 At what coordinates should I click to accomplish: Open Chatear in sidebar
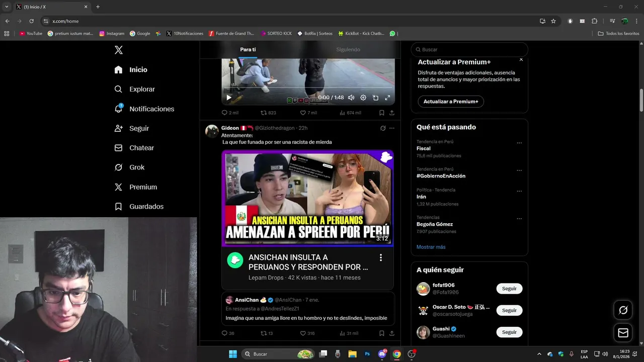[134, 148]
